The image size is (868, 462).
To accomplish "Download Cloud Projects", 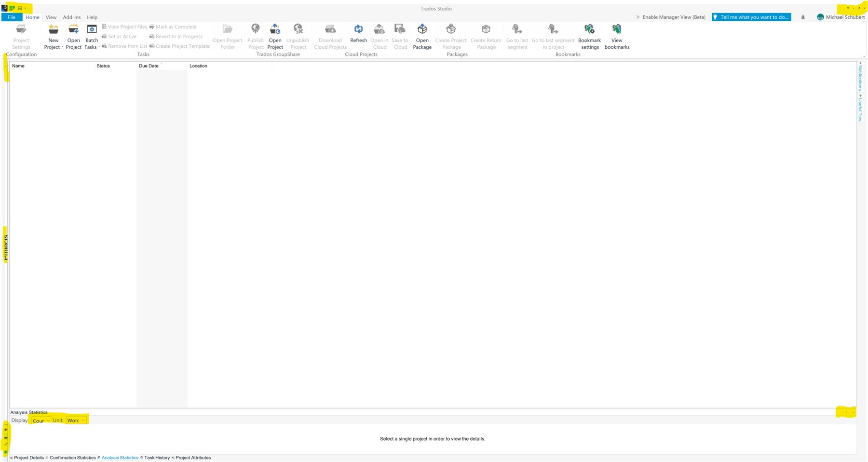I will click(330, 36).
